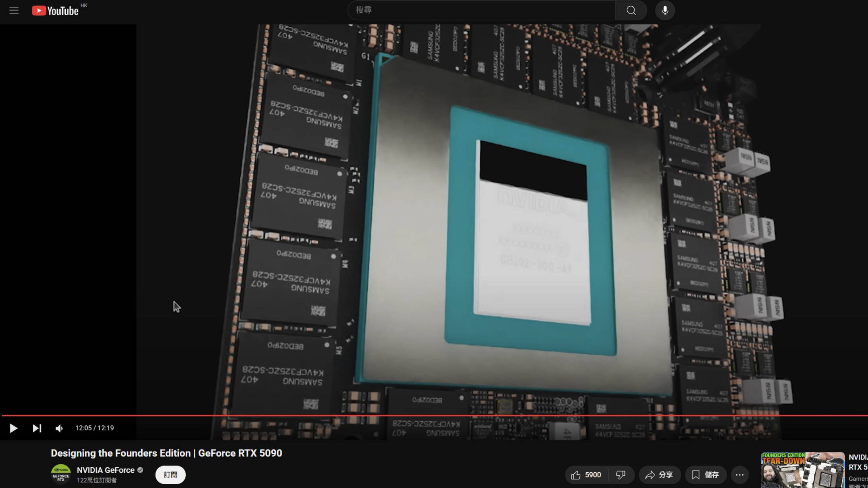Focus the 搜尋 search input field
This screenshot has height=488, width=868.
[481, 11]
